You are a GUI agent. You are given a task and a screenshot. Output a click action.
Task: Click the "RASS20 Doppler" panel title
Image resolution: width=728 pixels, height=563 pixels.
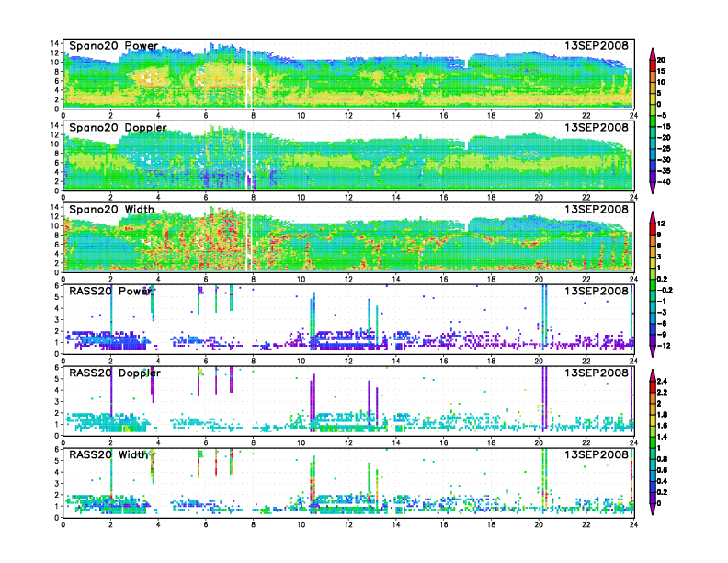(115, 373)
